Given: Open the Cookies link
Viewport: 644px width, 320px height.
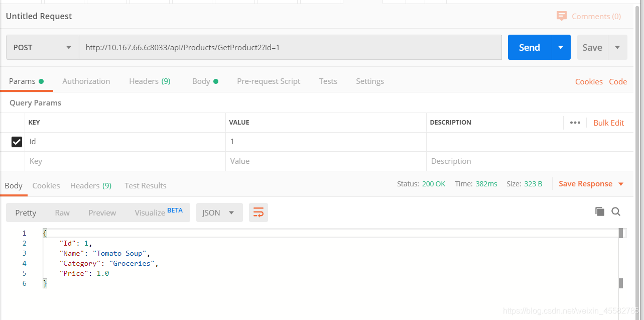Looking at the screenshot, I should pos(589,81).
